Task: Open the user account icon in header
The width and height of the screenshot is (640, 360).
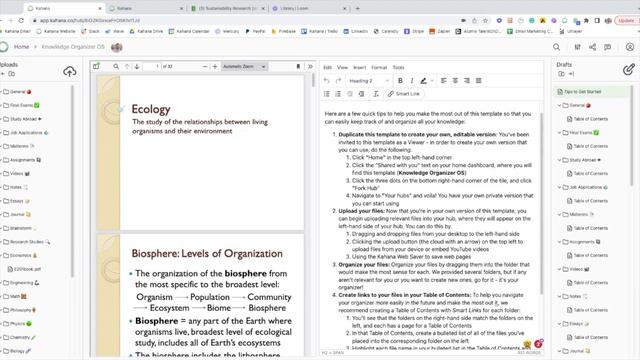Action: click(630, 47)
